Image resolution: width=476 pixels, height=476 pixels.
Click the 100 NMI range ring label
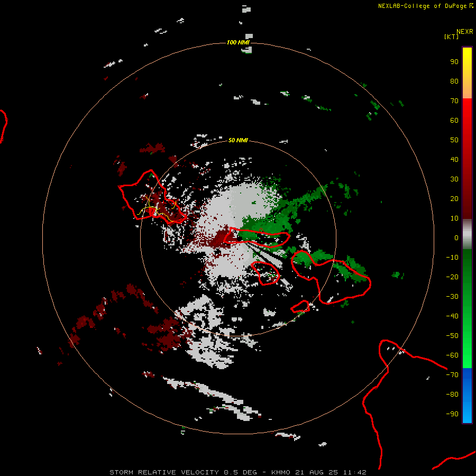pyautogui.click(x=238, y=42)
